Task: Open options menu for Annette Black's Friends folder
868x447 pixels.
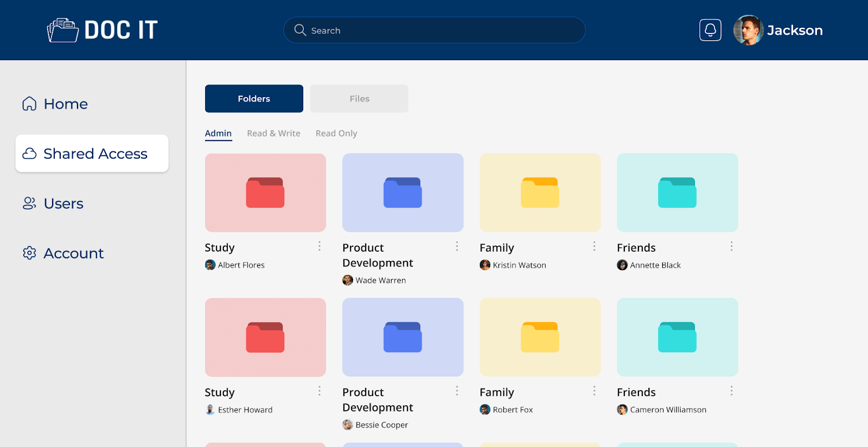Action: [731, 246]
